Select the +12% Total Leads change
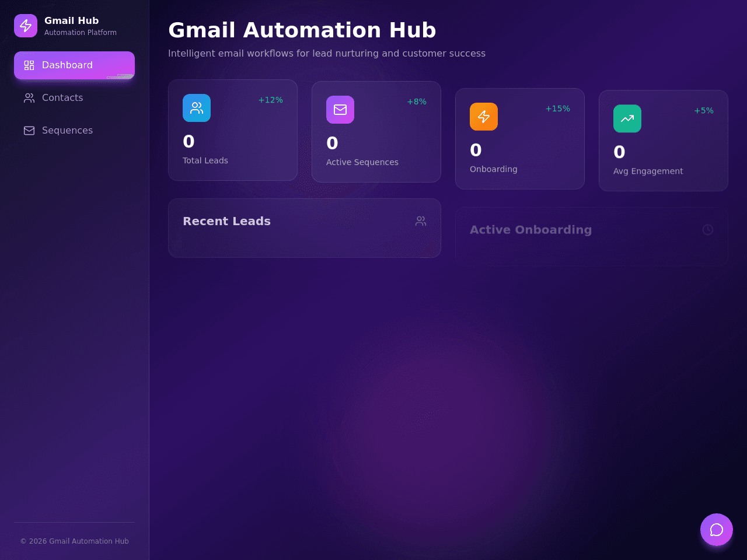The height and width of the screenshot is (560, 747). pos(271,100)
